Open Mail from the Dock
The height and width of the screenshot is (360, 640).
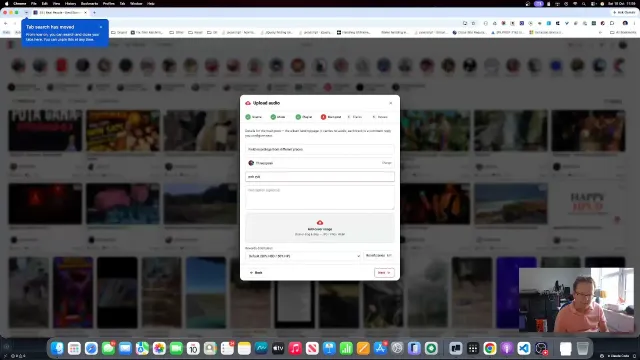point(125,348)
